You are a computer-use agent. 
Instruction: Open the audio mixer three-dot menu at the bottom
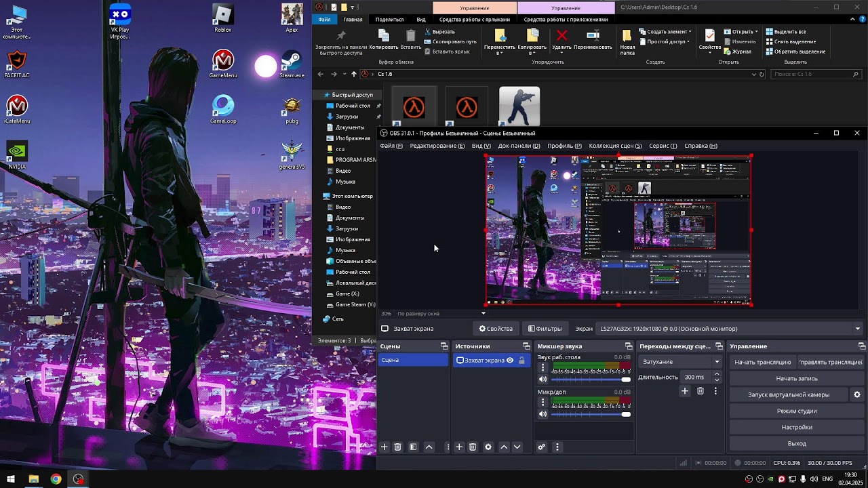557,447
